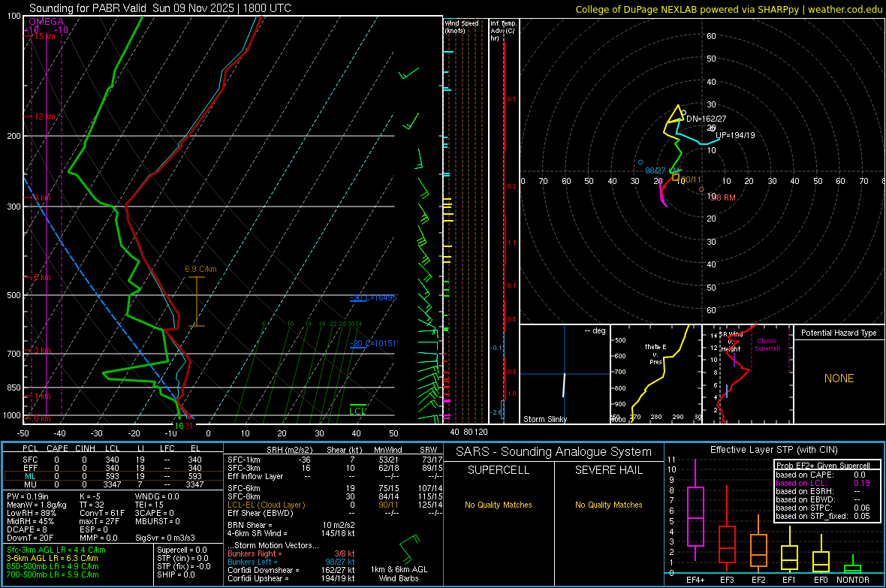Click the '3-6km AGL LR = 6.3 C/km' line
886x588 pixels.
pos(52,558)
